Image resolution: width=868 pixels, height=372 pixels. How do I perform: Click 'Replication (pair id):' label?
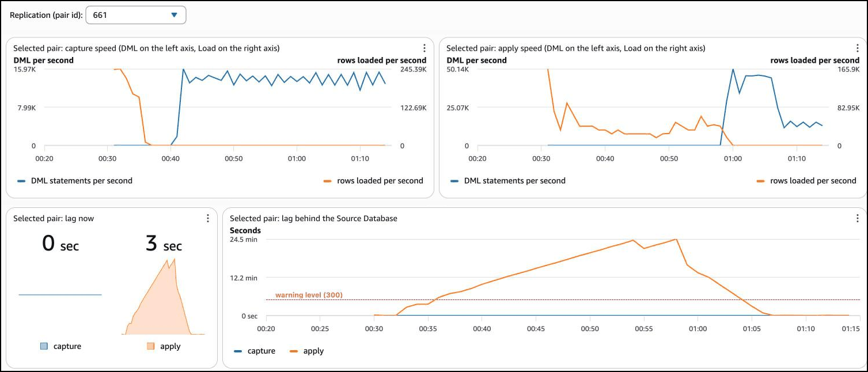coord(46,16)
